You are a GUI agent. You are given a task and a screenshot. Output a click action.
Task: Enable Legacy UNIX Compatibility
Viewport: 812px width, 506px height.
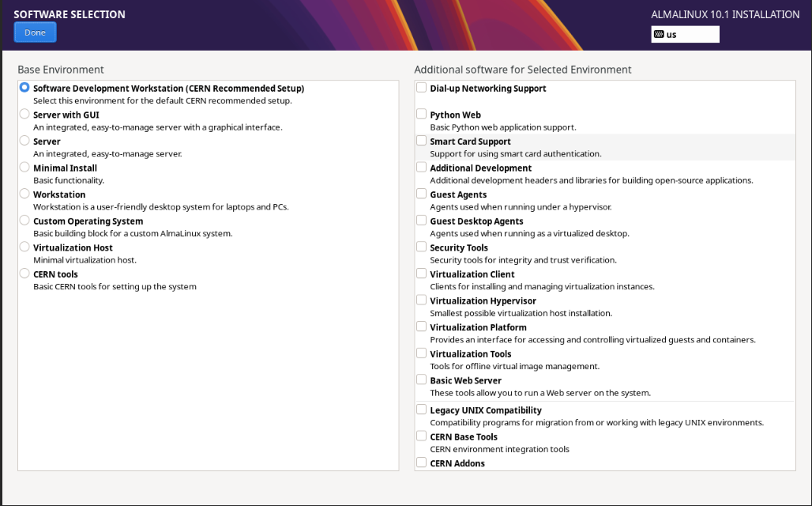(421, 410)
